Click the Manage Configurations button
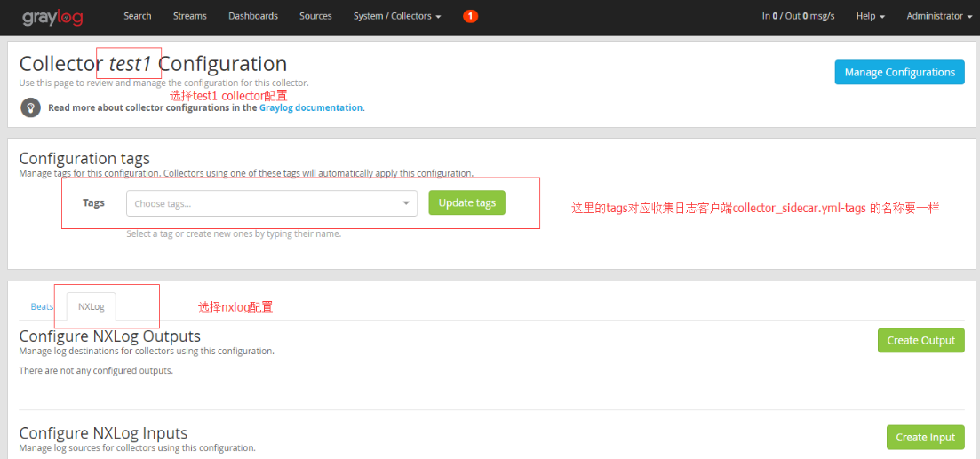Screen dimensions: 980x459 point(899,73)
